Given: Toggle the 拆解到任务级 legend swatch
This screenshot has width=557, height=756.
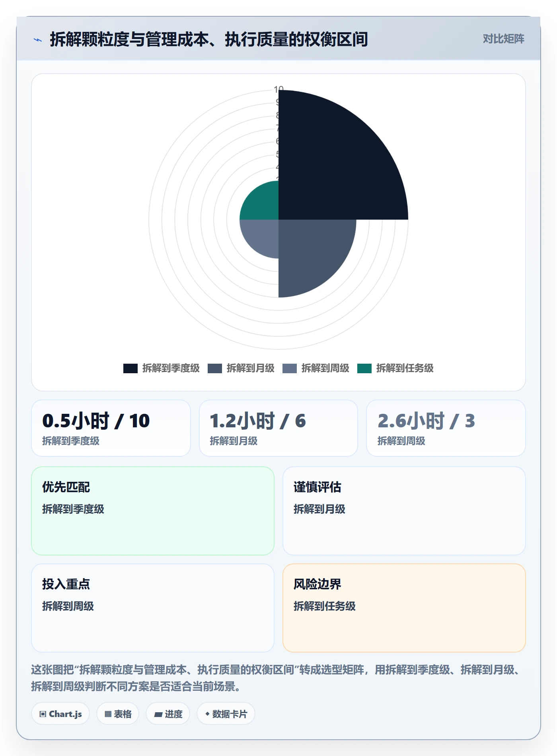Looking at the screenshot, I should [x=364, y=368].
